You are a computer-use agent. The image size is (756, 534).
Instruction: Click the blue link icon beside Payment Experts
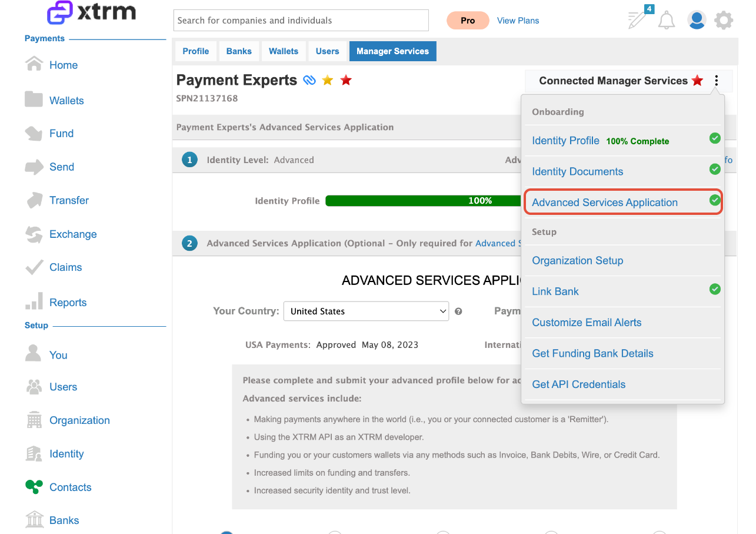click(x=309, y=80)
